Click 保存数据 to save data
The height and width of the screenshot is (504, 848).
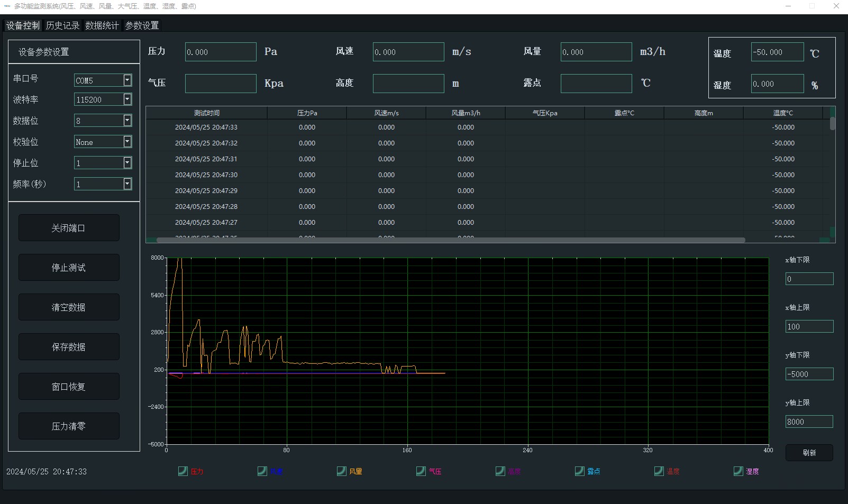69,347
